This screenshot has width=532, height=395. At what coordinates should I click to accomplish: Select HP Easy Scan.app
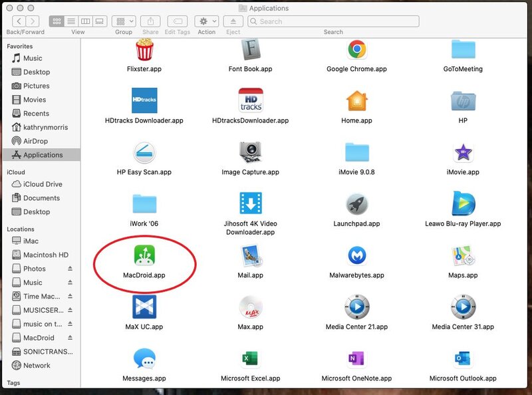144,152
